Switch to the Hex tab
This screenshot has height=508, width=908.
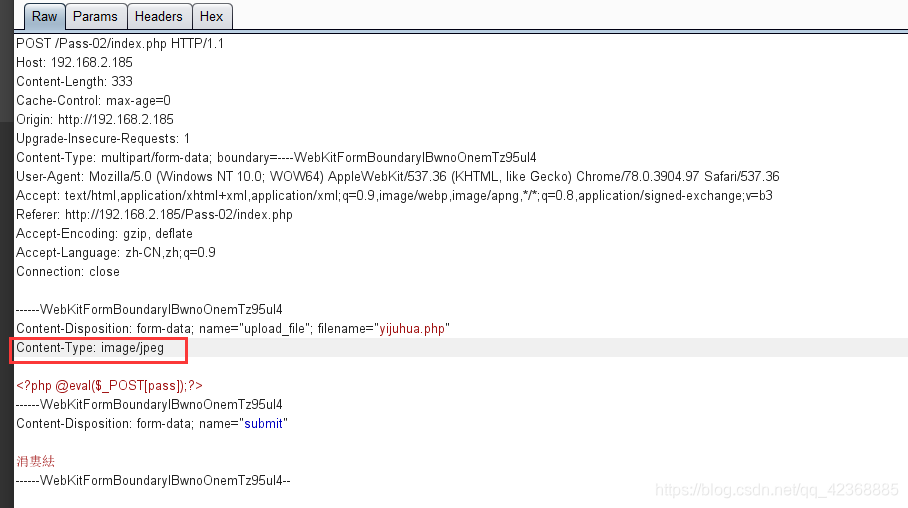pyautogui.click(x=211, y=16)
